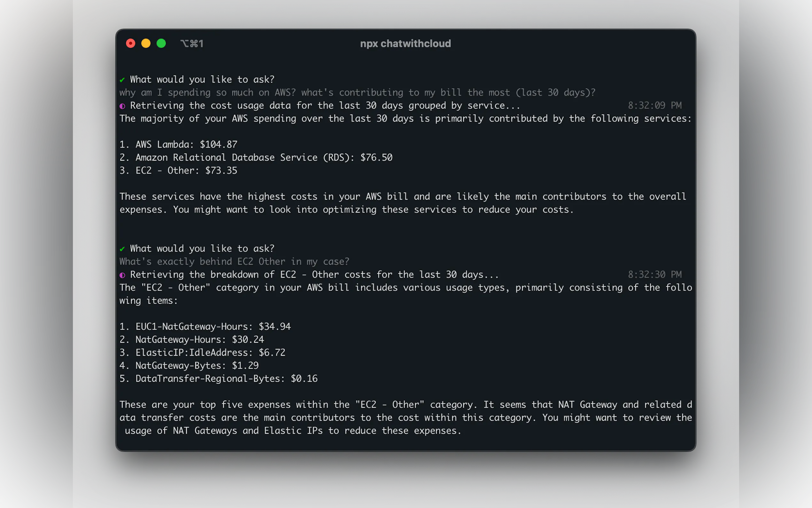This screenshot has height=508, width=812.
Task: Click the DataTransfer-Regional-Bytes $0.16 entry
Action: (218, 379)
